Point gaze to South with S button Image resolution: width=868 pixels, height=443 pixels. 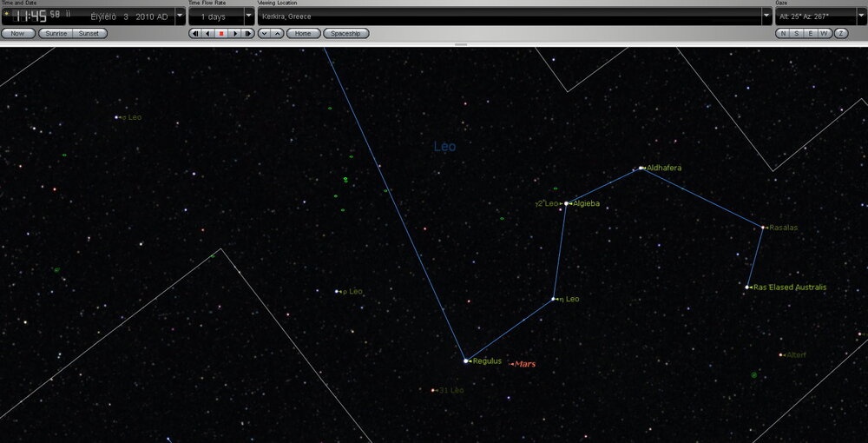tap(796, 34)
